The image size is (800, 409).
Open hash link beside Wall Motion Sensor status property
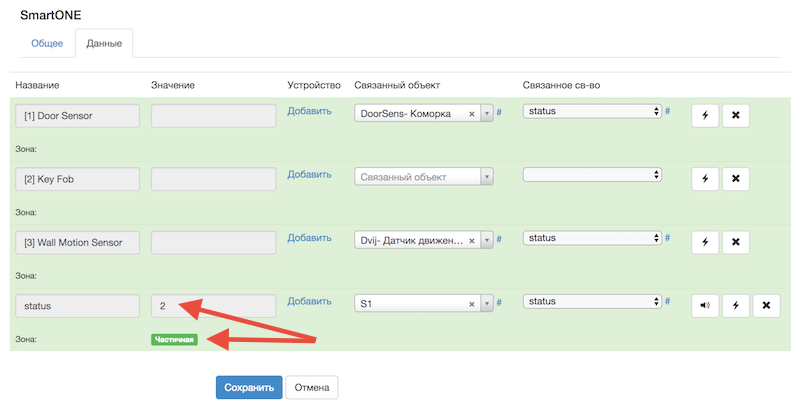pyautogui.click(x=667, y=238)
